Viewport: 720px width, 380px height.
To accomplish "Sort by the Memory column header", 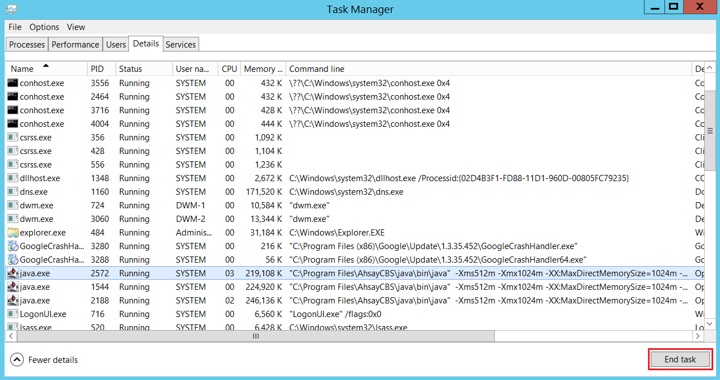I will pyautogui.click(x=263, y=69).
